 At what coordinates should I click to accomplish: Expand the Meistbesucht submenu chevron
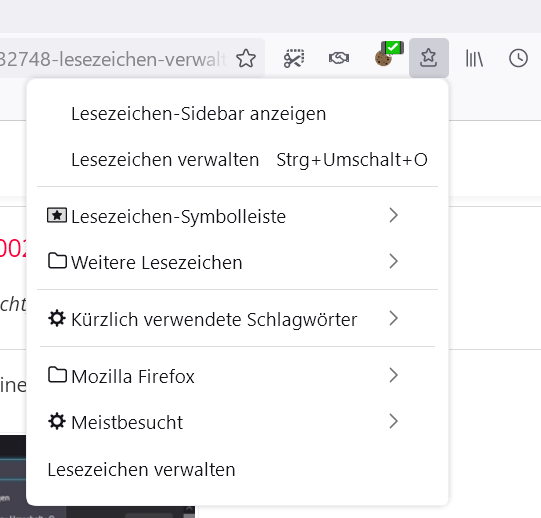(x=394, y=421)
